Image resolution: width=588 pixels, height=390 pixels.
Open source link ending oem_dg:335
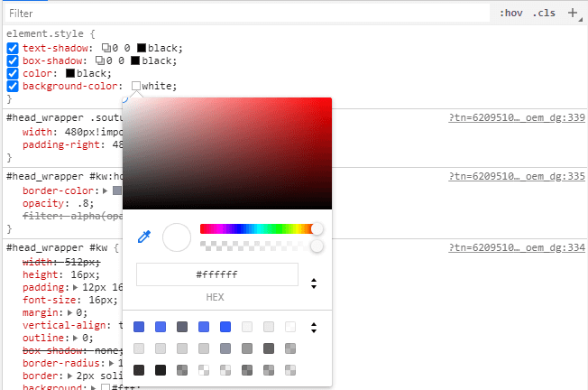[x=517, y=176]
